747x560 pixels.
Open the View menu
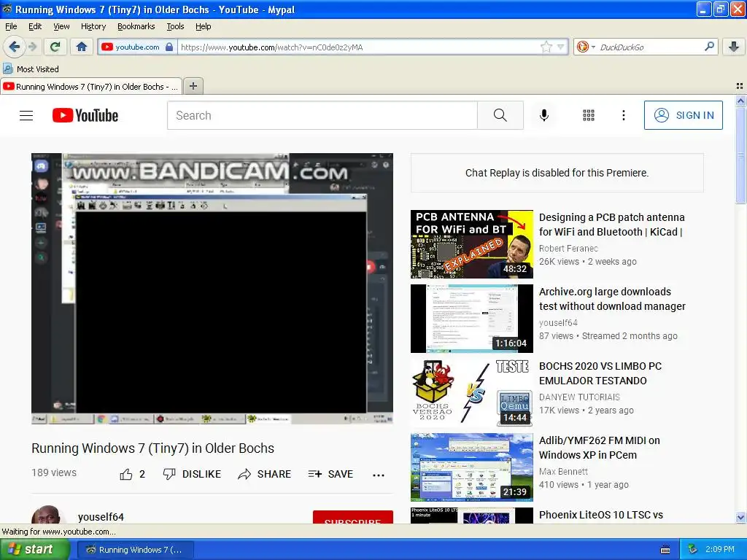[x=61, y=26]
